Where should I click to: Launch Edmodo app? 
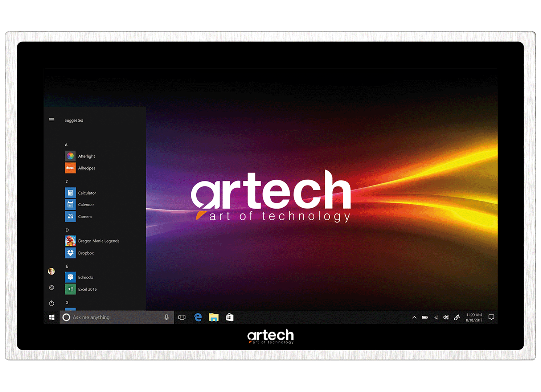(x=70, y=277)
